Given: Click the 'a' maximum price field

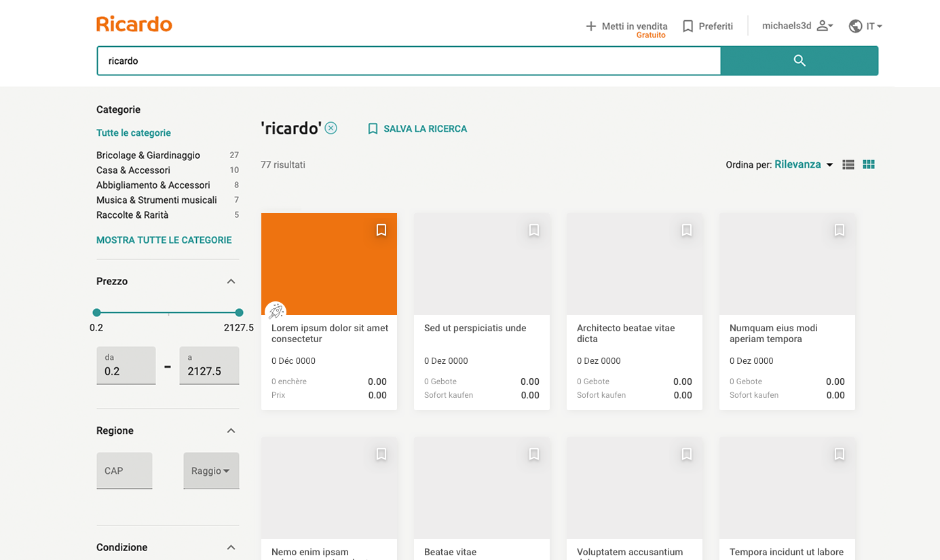Looking at the screenshot, I should pyautogui.click(x=209, y=365).
